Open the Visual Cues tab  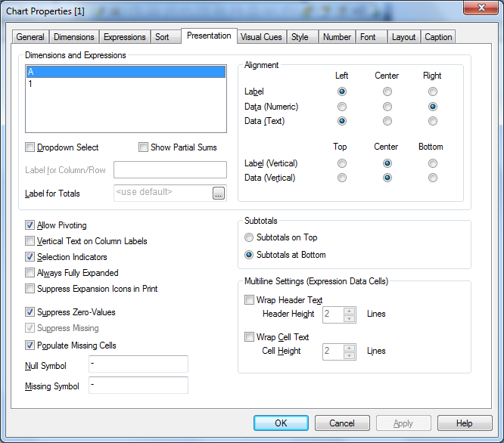(x=261, y=37)
